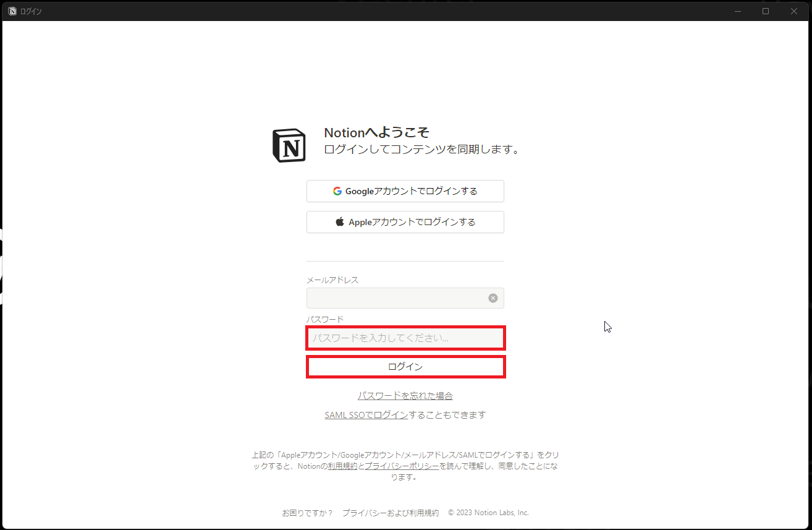812x530 pixels.
Task: Open the SAML SSOでログイン link
Action: (x=366, y=415)
